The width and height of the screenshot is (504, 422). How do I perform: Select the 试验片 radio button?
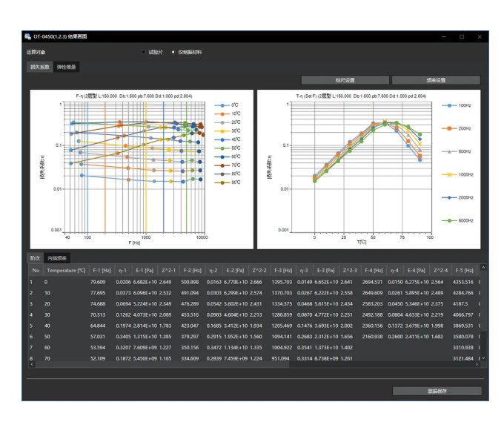point(143,53)
